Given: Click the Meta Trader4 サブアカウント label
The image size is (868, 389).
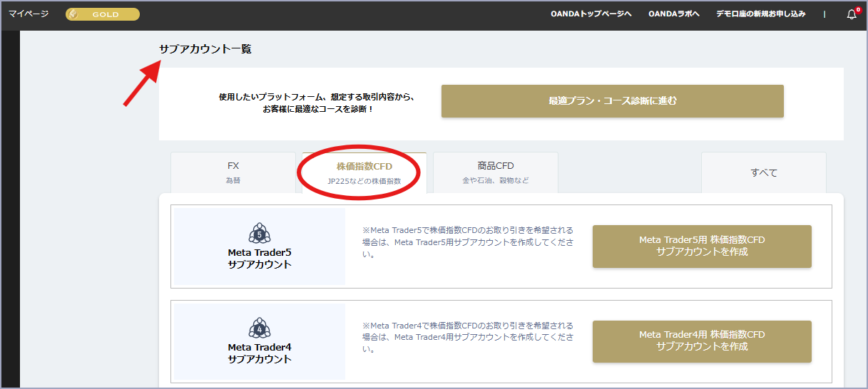Looking at the screenshot, I should tap(260, 353).
